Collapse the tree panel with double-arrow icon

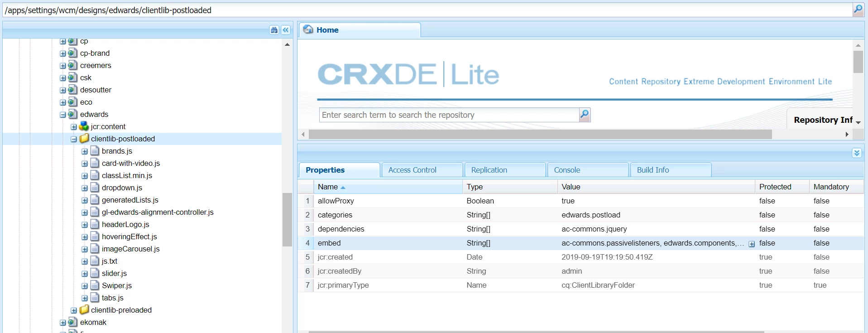tap(286, 30)
